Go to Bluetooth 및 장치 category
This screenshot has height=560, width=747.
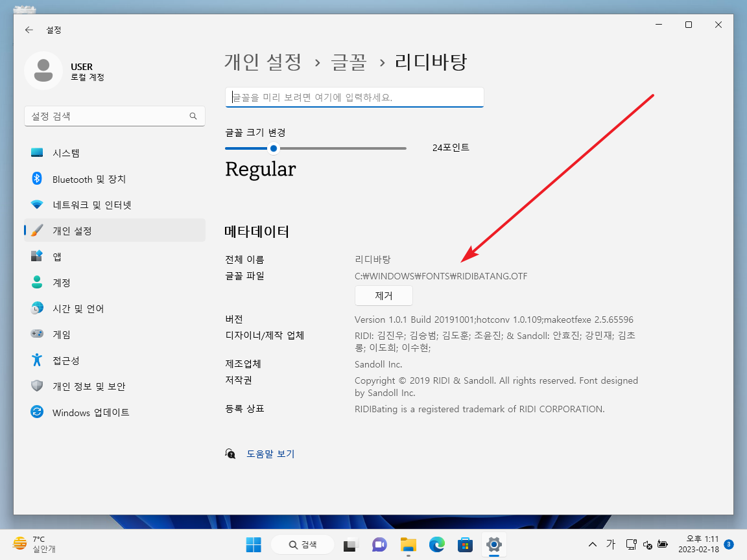coord(115,179)
